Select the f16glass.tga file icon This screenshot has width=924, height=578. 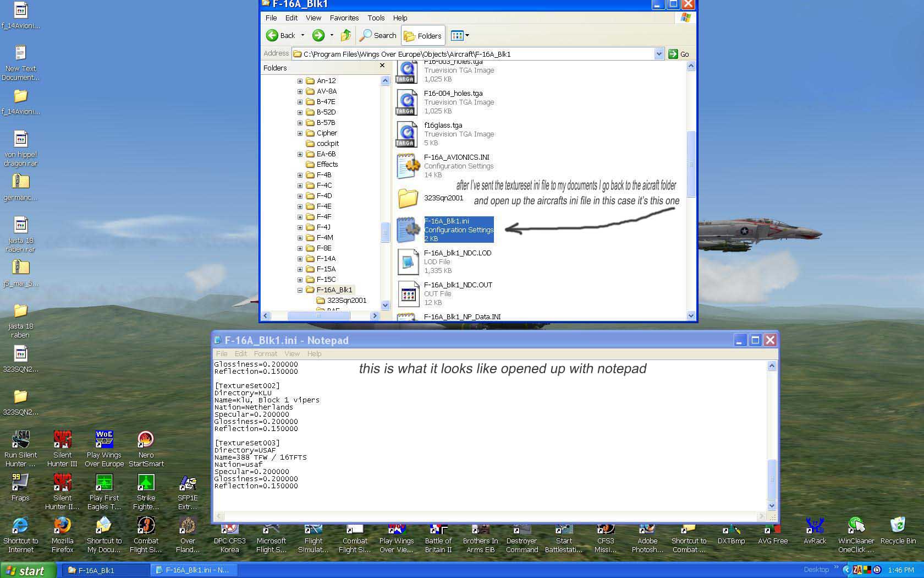(x=407, y=134)
